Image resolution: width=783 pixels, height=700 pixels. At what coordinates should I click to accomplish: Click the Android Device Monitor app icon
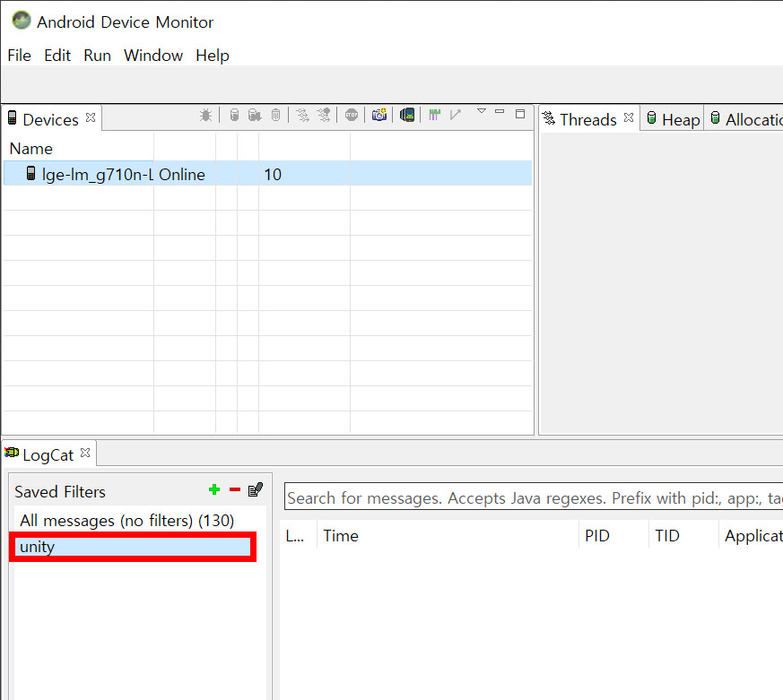click(21, 21)
